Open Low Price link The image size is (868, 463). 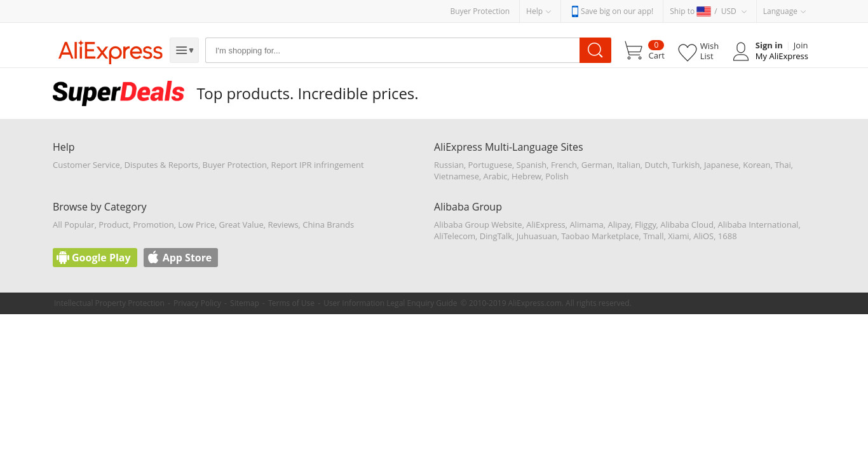pyautogui.click(x=196, y=225)
